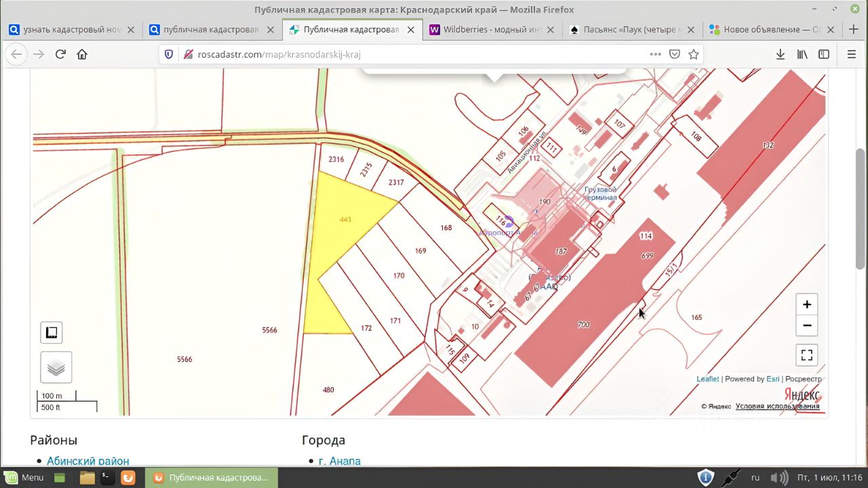
Task: Switch to the Пасьянс «Паук» tab
Action: [624, 30]
